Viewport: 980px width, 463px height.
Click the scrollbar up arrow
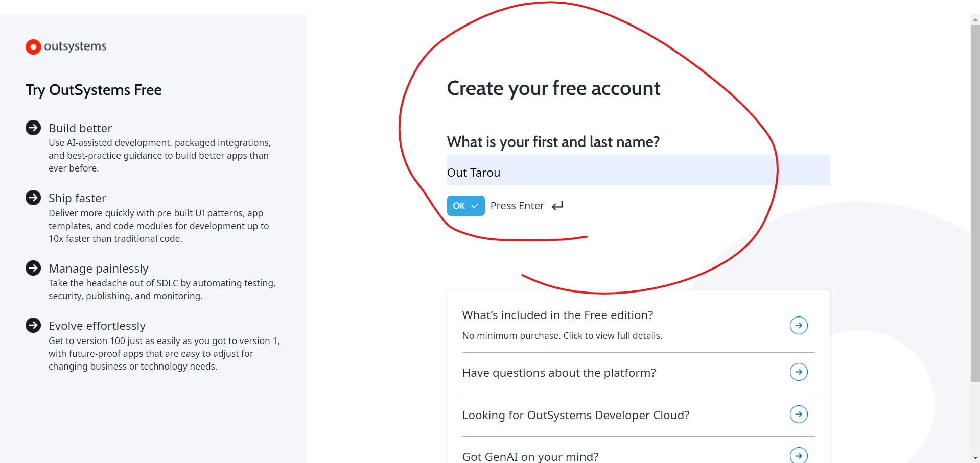975,19
